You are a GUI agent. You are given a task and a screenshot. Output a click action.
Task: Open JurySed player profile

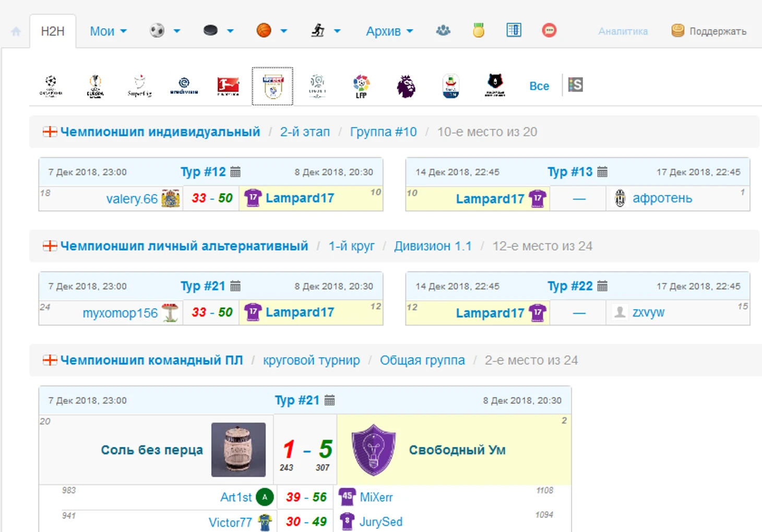click(381, 522)
